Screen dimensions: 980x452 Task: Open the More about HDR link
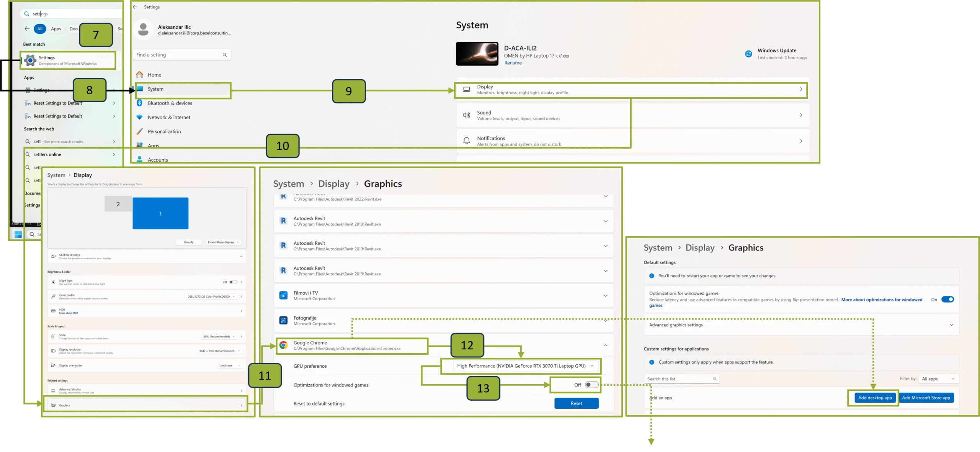pos(69,313)
